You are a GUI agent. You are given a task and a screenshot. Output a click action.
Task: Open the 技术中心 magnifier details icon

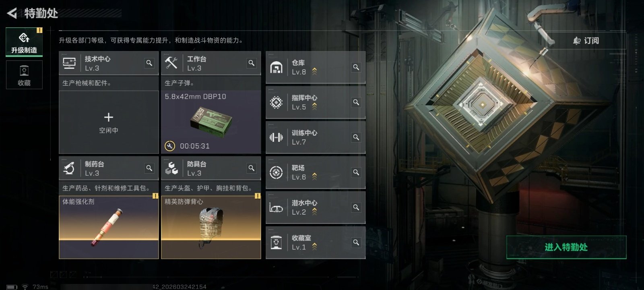[x=149, y=63]
